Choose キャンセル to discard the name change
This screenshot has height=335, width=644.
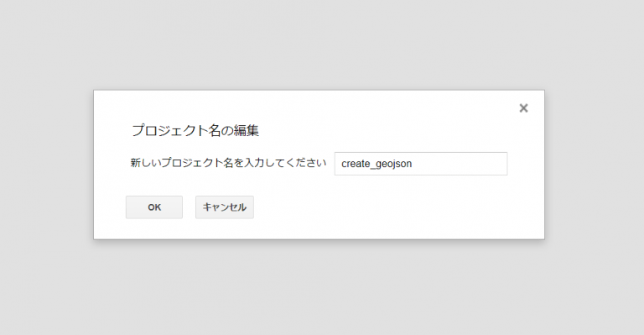click(224, 207)
